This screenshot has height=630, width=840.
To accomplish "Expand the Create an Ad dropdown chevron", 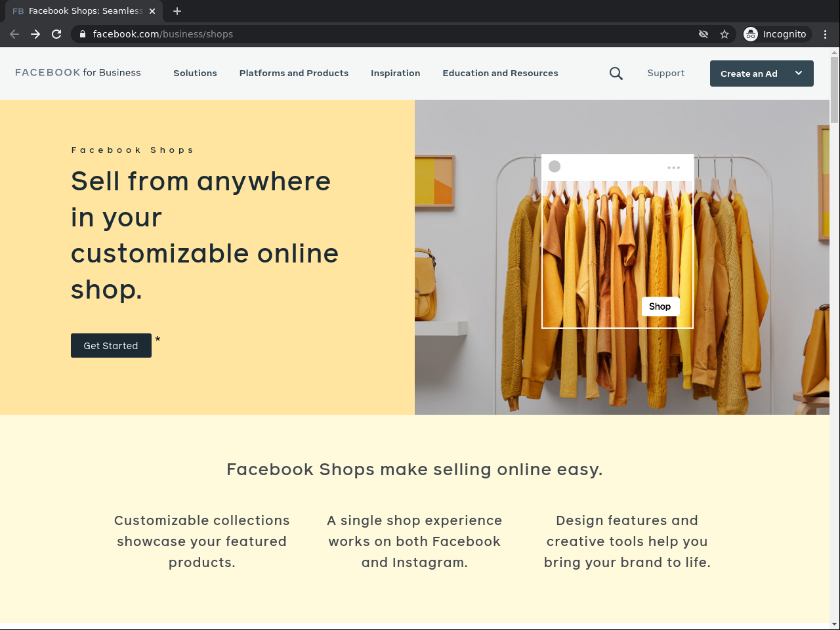I will click(x=799, y=73).
